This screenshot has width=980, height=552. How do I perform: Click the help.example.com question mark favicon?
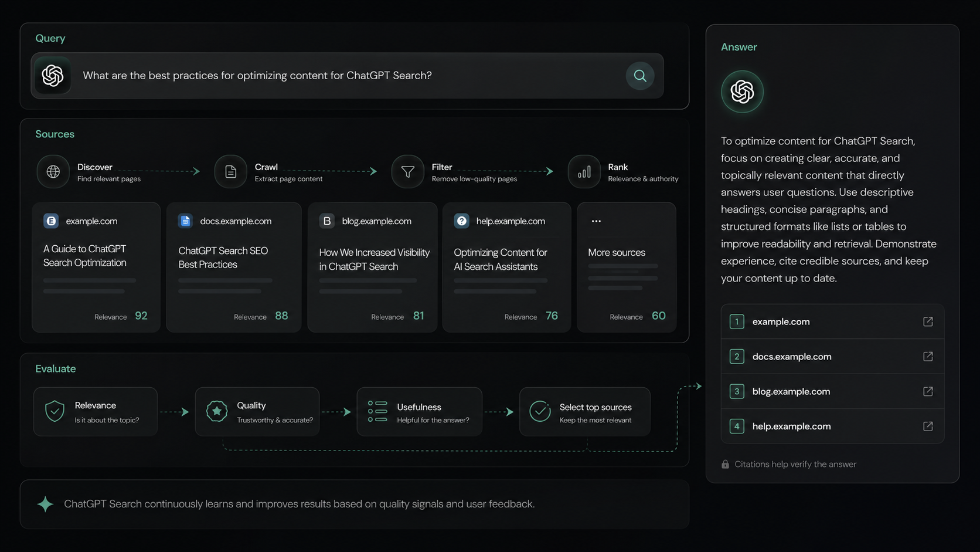[462, 221]
